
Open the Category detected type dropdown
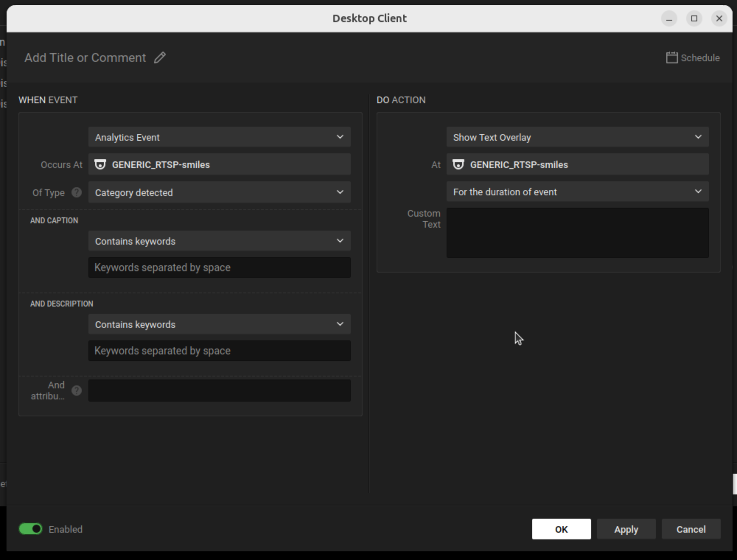219,192
